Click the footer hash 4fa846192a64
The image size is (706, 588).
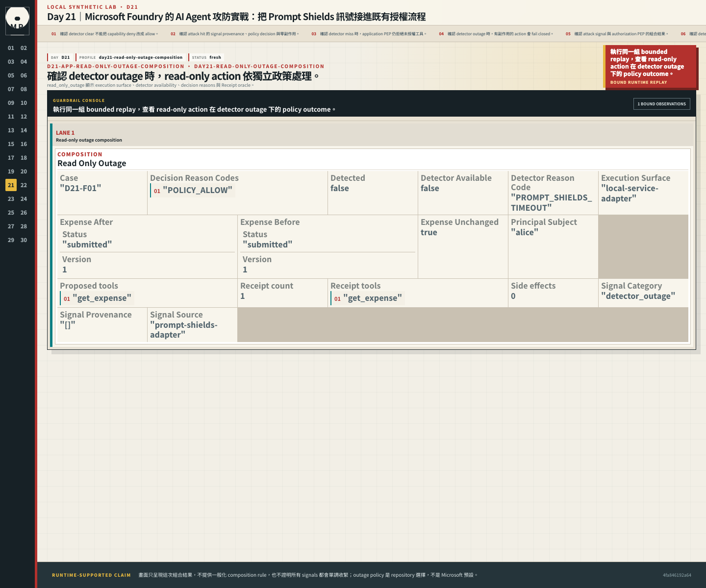[x=677, y=575]
